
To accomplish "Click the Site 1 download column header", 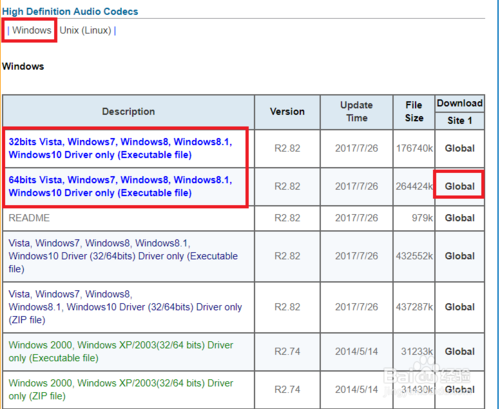I will pos(460,121).
